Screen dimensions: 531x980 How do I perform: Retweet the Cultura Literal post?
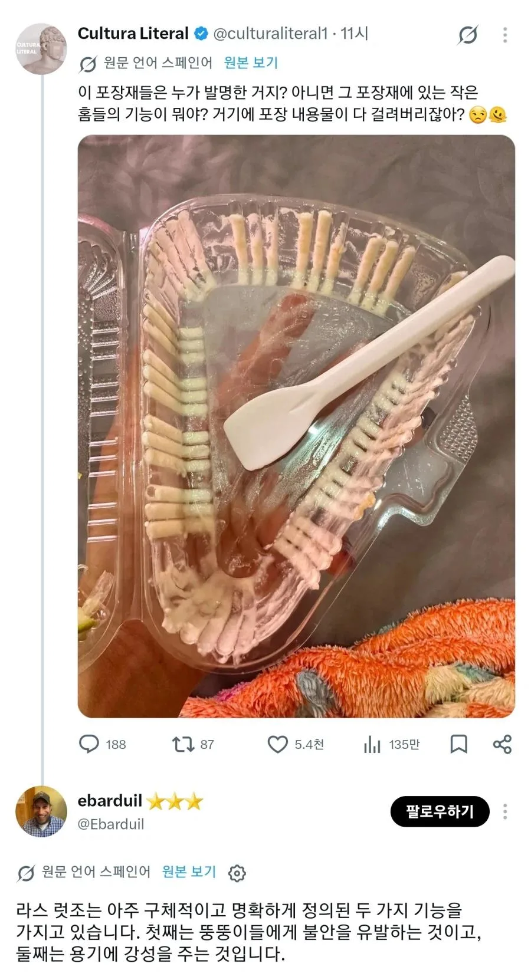tap(193, 744)
